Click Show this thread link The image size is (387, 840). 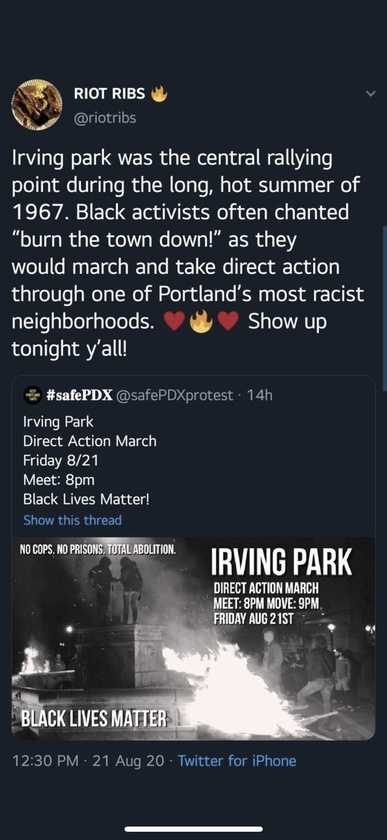pyautogui.click(x=72, y=520)
